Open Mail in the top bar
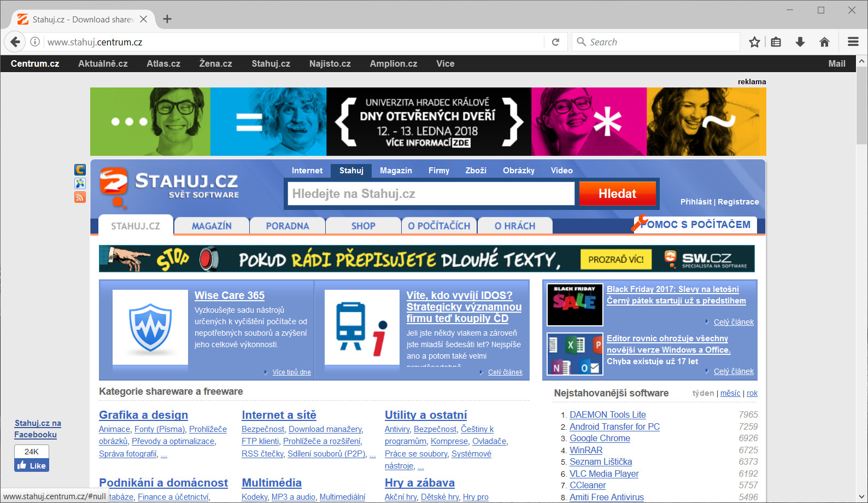868x503 pixels. click(x=837, y=63)
